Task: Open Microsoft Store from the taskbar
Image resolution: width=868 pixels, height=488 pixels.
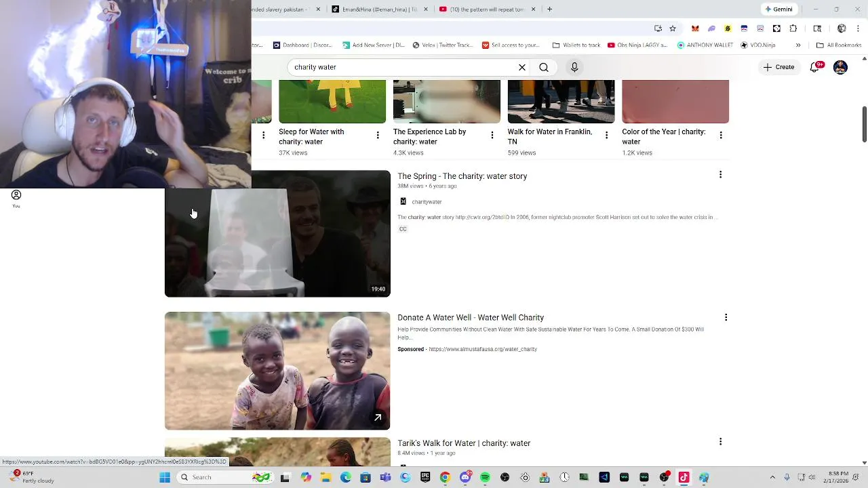Action: click(x=366, y=477)
